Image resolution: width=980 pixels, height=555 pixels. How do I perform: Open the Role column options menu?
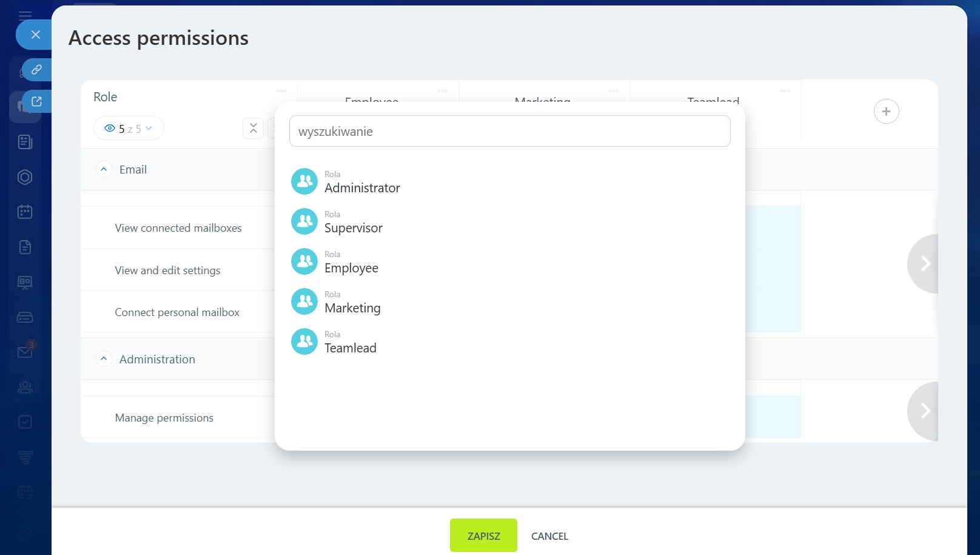point(281,91)
